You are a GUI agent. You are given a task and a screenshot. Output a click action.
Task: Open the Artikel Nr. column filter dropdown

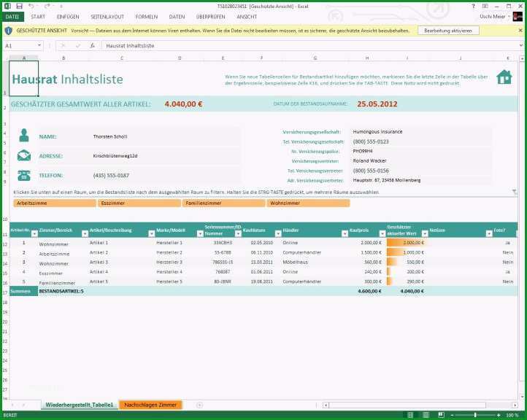(34, 233)
